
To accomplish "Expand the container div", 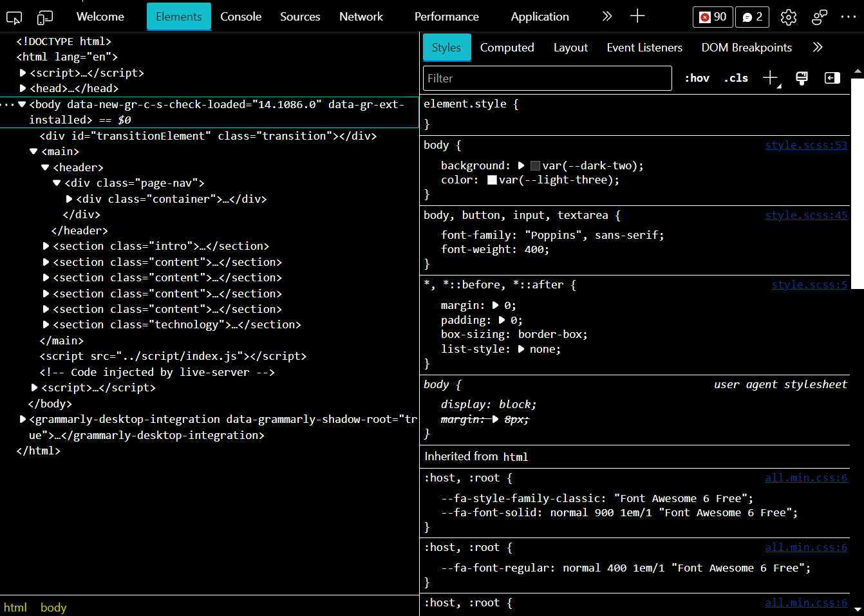I will [70, 200].
